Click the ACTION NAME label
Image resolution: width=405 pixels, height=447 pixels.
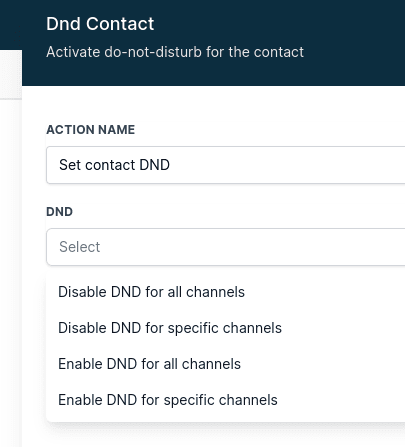(90, 130)
